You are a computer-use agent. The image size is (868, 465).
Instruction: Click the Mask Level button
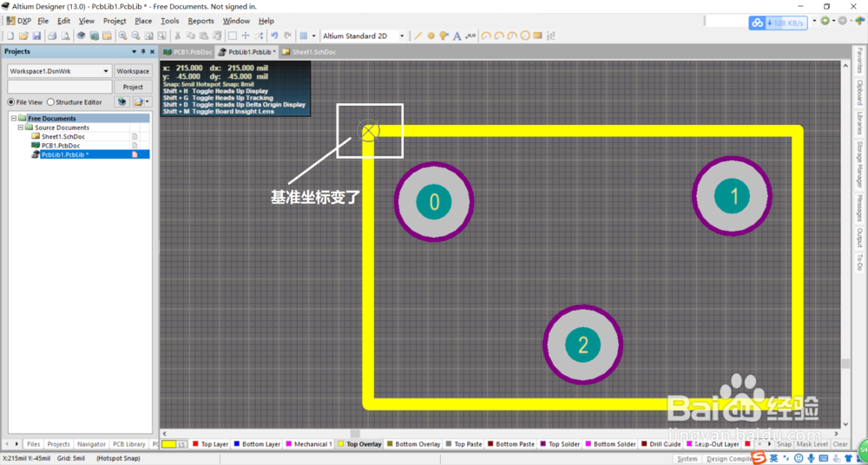pos(812,444)
